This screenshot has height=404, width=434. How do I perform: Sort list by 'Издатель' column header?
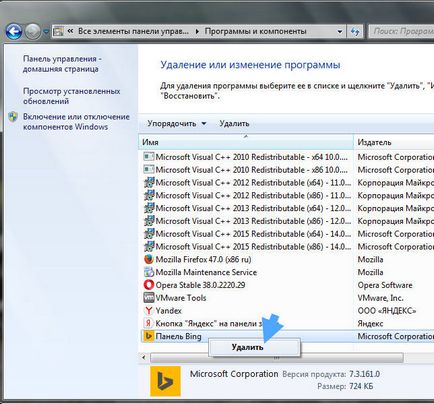394,142
